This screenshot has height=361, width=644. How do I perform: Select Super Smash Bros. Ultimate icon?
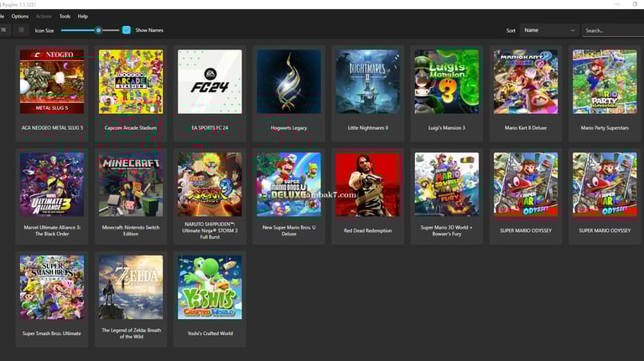pos(52,287)
